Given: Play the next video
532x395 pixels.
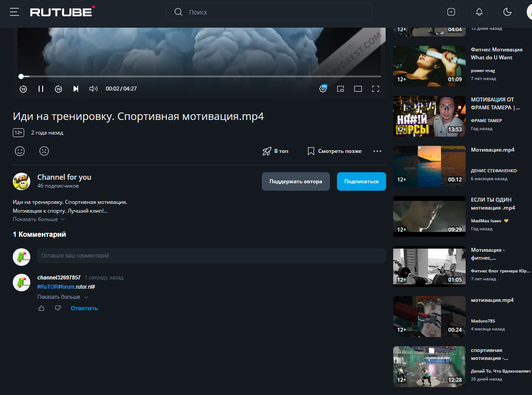Looking at the screenshot, I should point(76,89).
